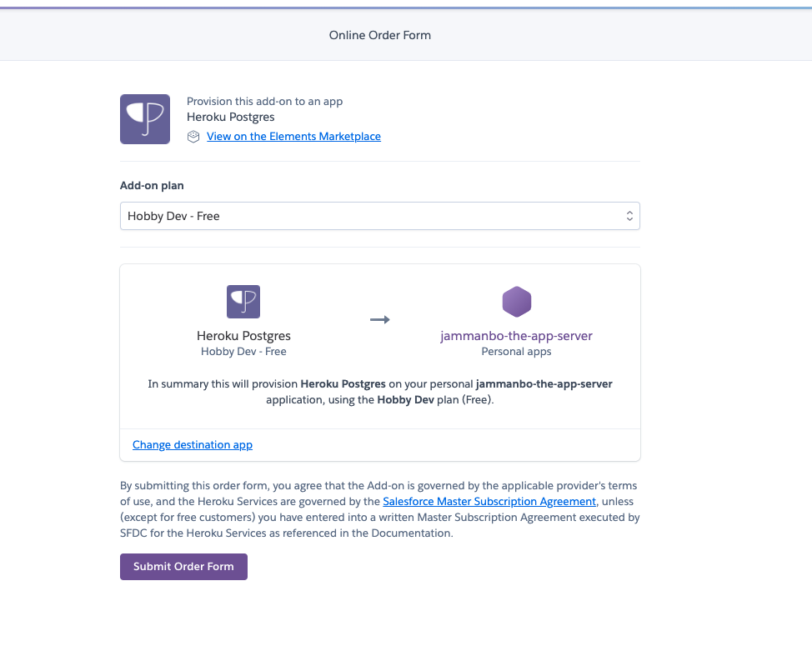Viewport: 812px width, 651px height.
Task: Submit the order form
Action: coord(184,567)
